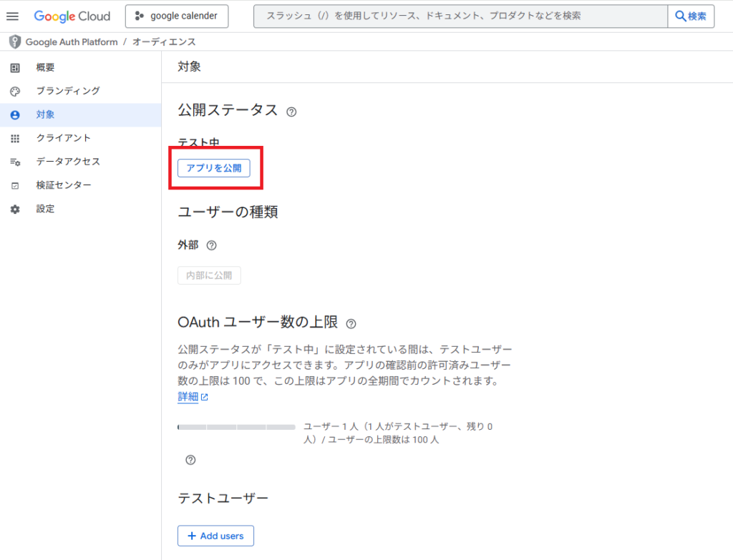Viewport: 733px width, 560px height.
Task: Click the search bar input field
Action: point(458,16)
